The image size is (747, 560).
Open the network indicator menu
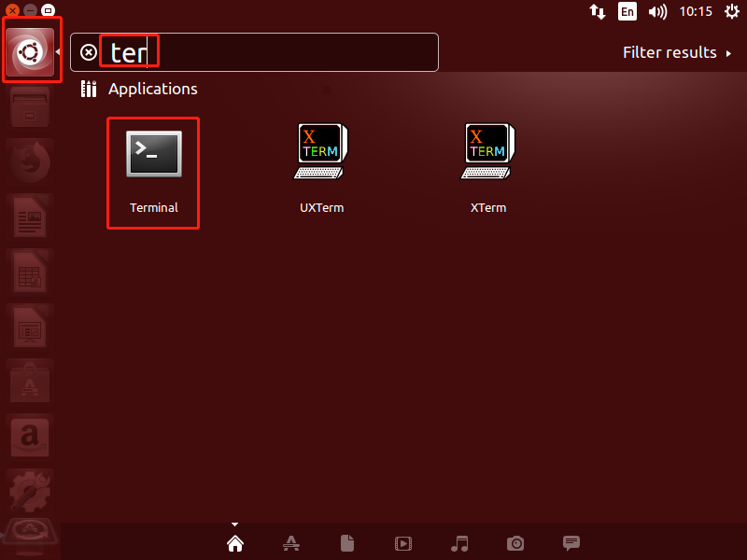coord(598,12)
